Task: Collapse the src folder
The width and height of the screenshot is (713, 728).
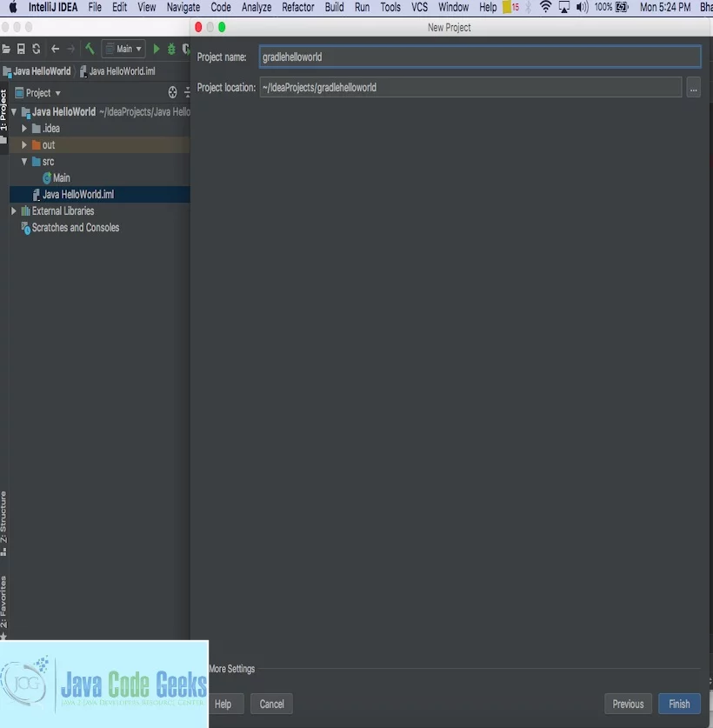Action: (24, 162)
